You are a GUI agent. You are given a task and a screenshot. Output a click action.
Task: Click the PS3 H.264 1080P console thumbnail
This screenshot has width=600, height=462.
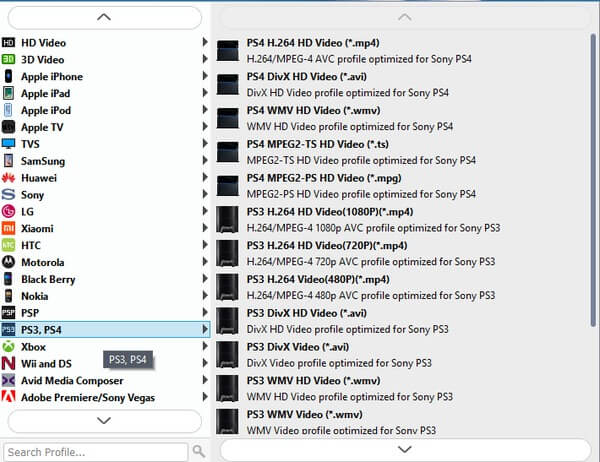pos(227,220)
